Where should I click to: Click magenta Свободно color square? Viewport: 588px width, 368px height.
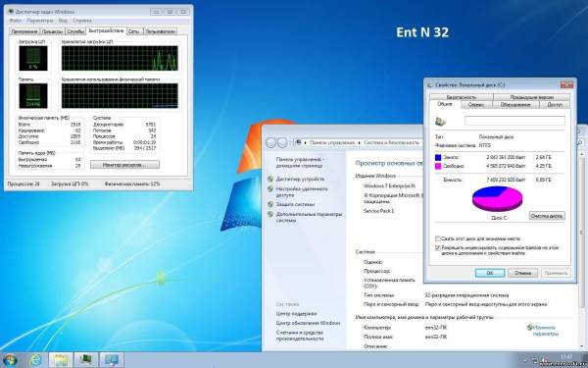point(438,166)
